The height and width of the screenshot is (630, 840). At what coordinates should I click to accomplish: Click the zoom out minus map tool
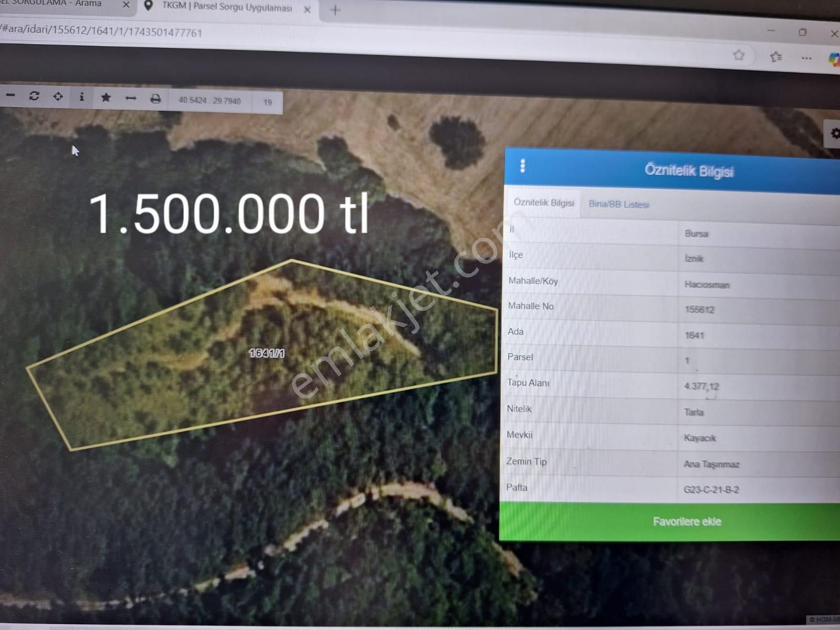(x=10, y=96)
